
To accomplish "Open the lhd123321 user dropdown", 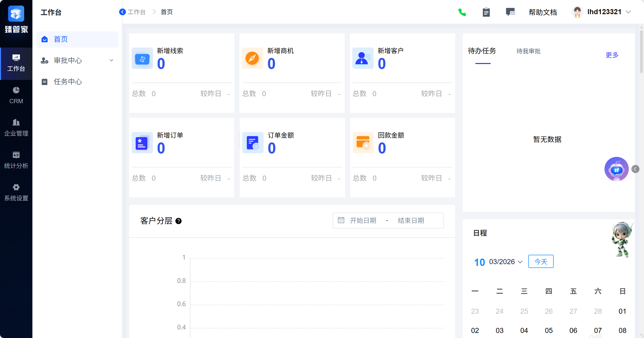I will tap(604, 12).
